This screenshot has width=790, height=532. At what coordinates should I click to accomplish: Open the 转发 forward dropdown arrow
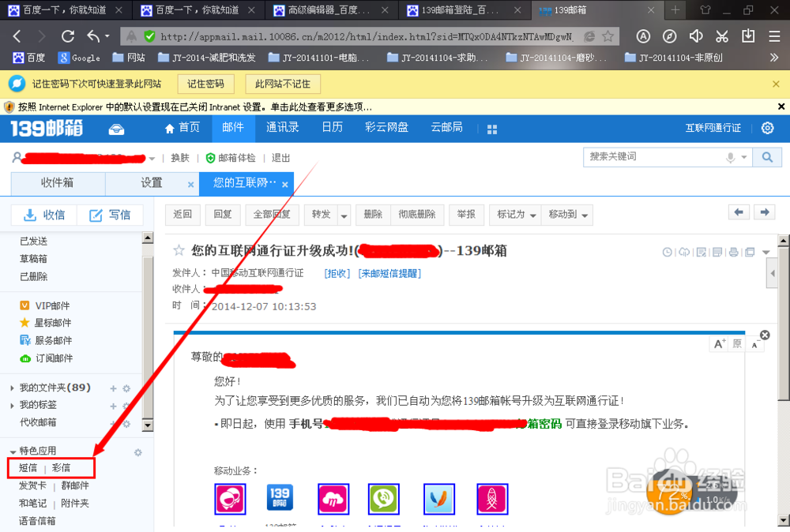344,215
